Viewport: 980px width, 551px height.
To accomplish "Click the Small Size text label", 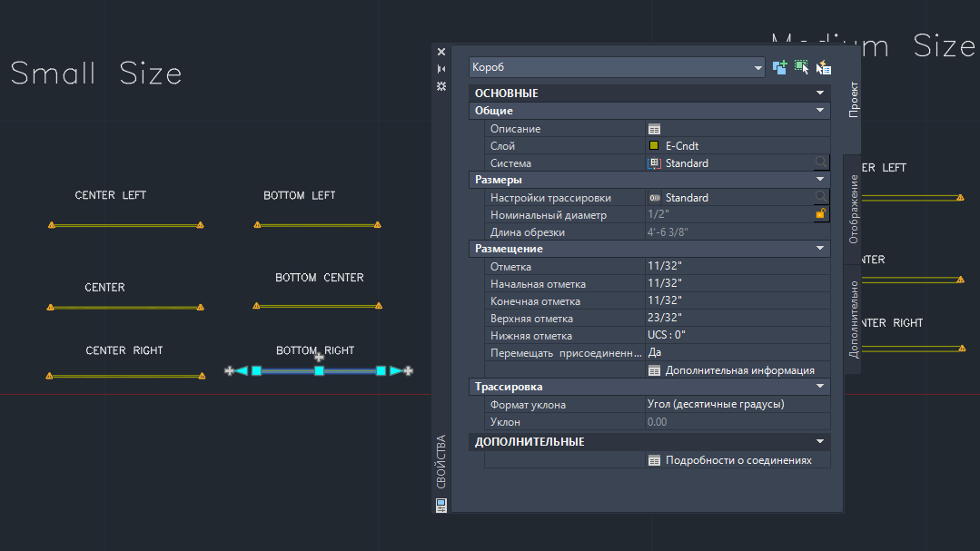I will point(96,74).
